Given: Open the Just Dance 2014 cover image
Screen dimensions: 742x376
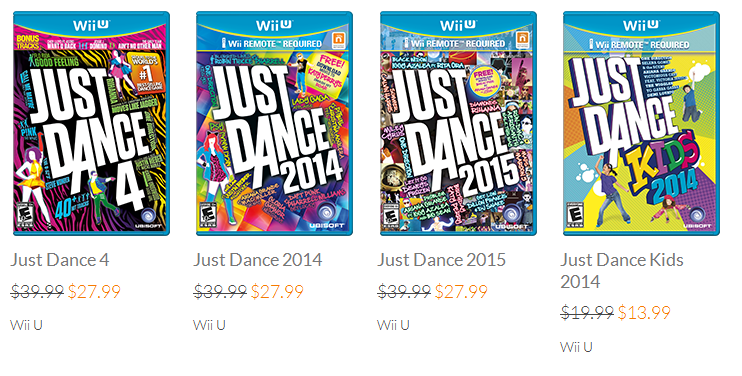Looking at the screenshot, I should pyautogui.click(x=274, y=123).
